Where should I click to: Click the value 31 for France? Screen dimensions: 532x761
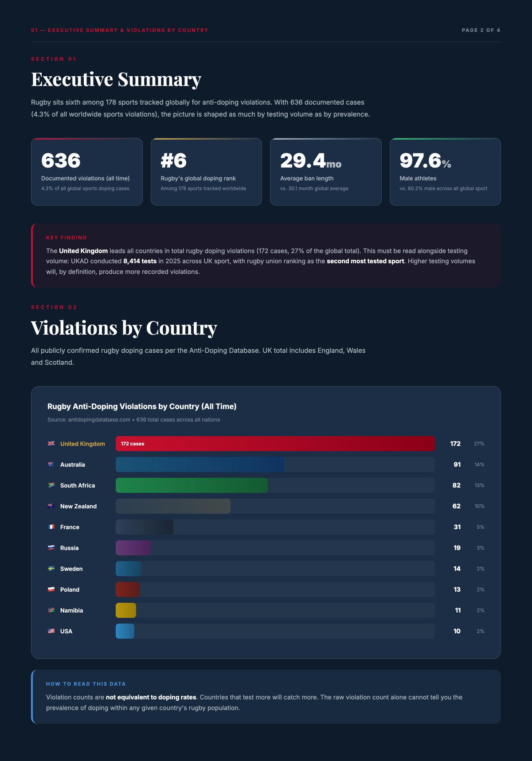tap(457, 527)
